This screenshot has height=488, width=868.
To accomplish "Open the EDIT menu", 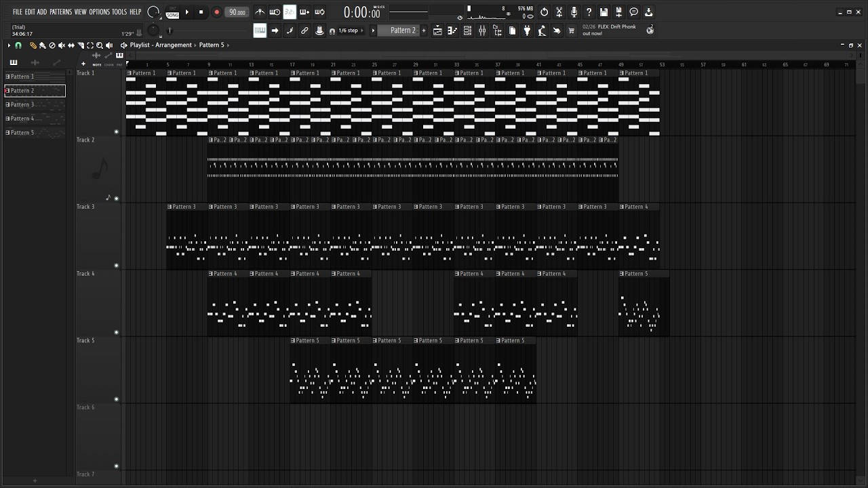I will (30, 12).
